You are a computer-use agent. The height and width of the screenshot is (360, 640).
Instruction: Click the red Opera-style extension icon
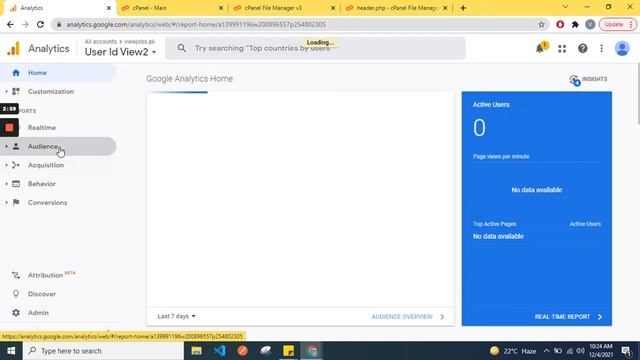[x=560, y=24]
